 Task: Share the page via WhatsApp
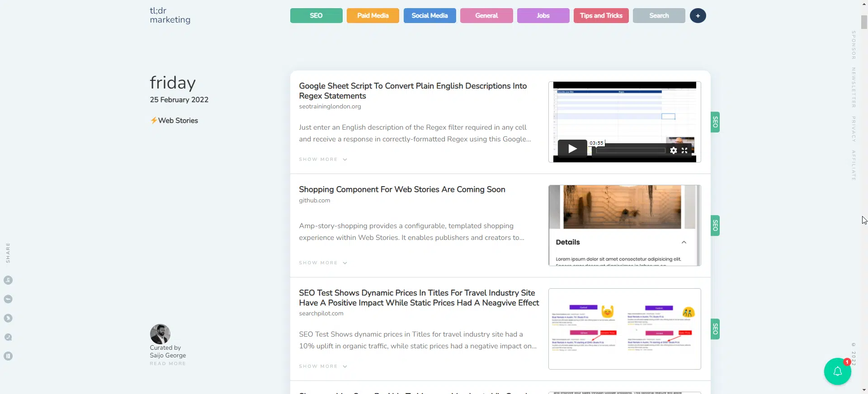pos(8,337)
